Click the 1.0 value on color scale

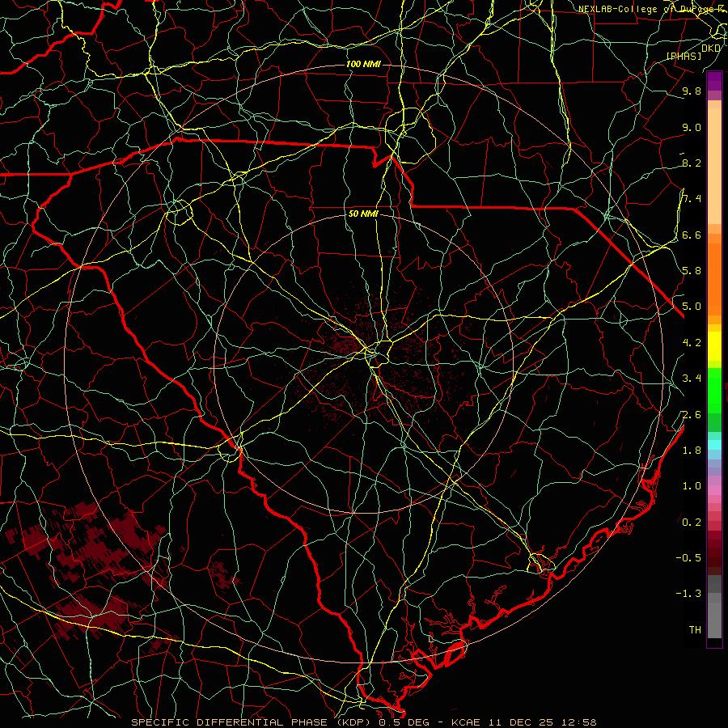pyautogui.click(x=692, y=486)
